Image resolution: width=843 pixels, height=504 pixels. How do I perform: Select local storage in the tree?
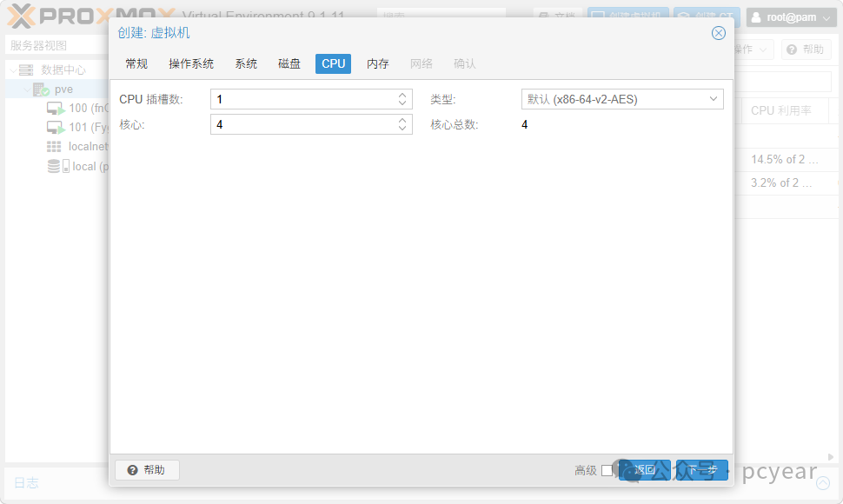(90, 167)
